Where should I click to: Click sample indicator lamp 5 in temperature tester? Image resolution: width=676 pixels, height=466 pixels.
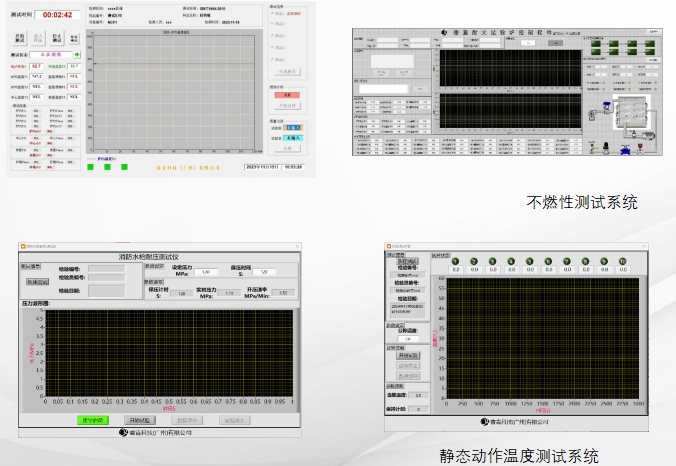pos(530,262)
